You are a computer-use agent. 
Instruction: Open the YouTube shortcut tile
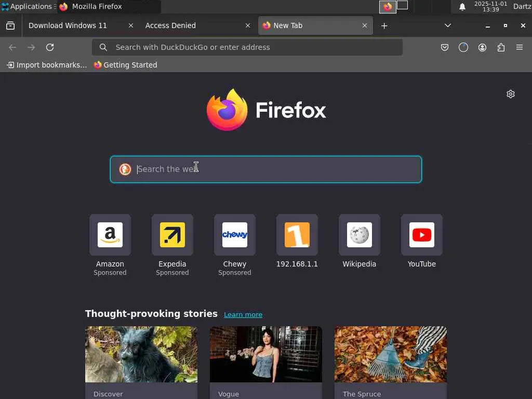coord(422,235)
